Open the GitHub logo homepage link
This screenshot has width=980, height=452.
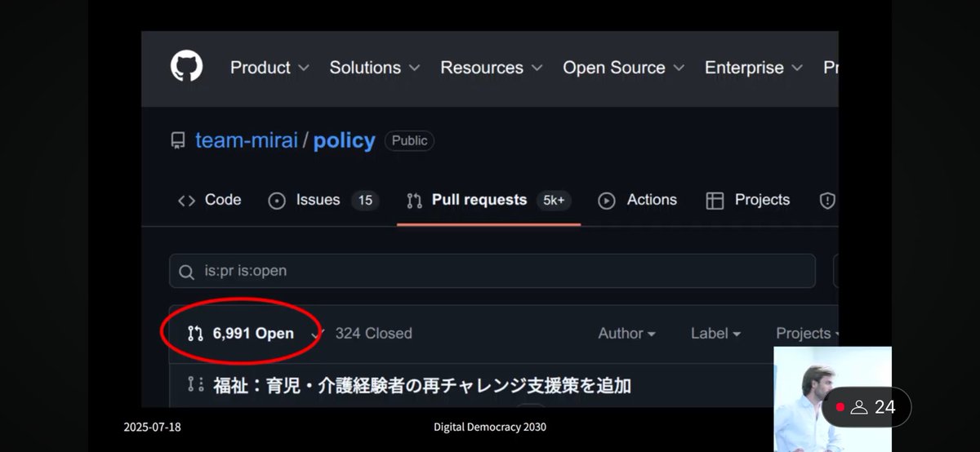(186, 67)
